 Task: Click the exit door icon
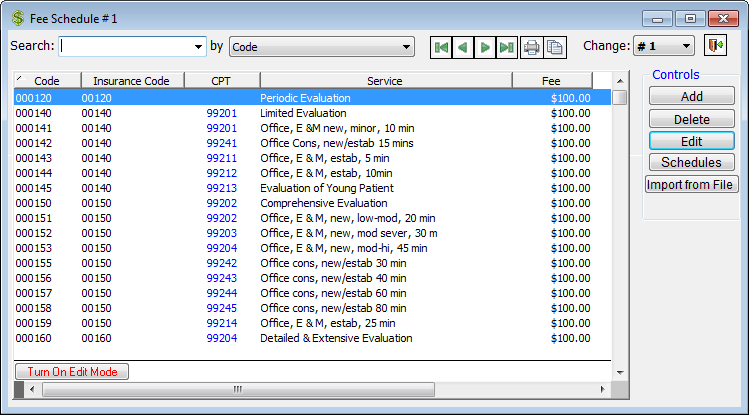714,46
